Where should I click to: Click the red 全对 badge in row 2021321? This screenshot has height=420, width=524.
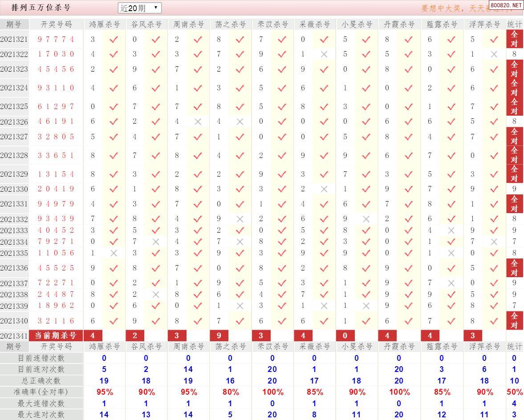coord(514,39)
